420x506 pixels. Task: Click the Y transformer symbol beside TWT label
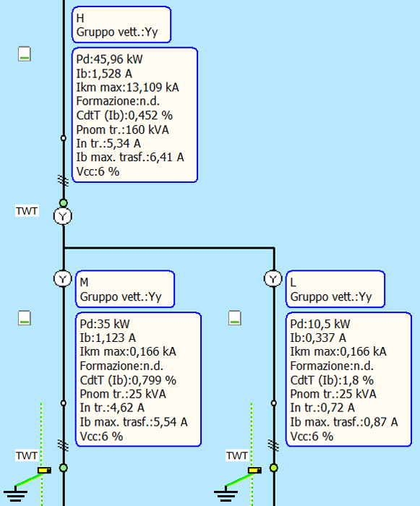tap(63, 216)
